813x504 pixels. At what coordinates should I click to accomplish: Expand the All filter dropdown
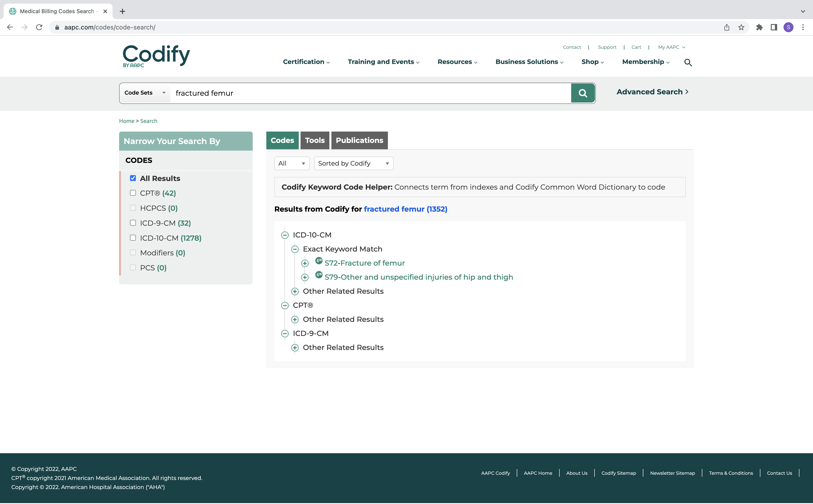pyautogui.click(x=291, y=163)
